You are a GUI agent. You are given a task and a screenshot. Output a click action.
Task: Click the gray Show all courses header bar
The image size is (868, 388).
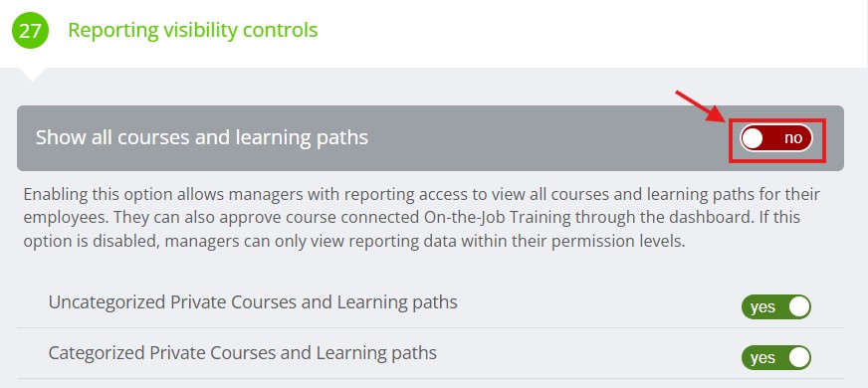(430, 138)
